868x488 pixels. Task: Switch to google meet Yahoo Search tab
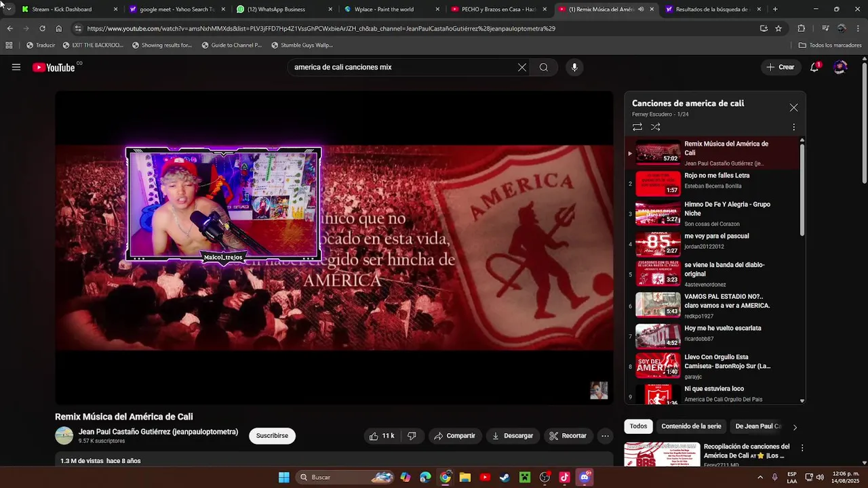coord(176,9)
